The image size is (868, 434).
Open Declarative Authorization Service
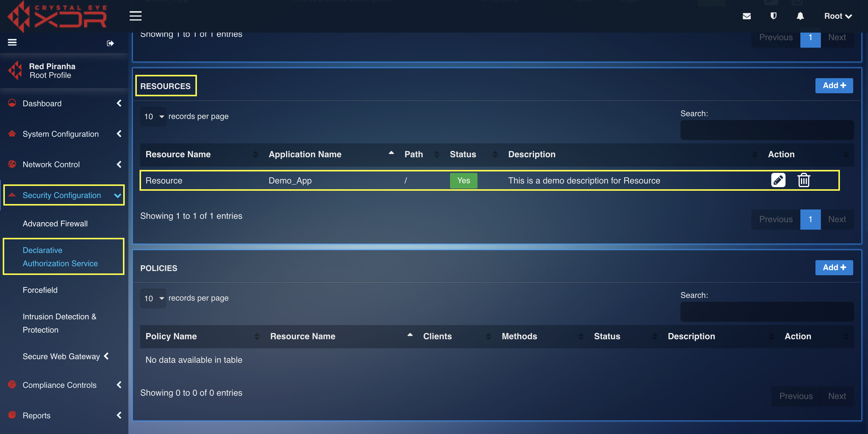point(60,257)
